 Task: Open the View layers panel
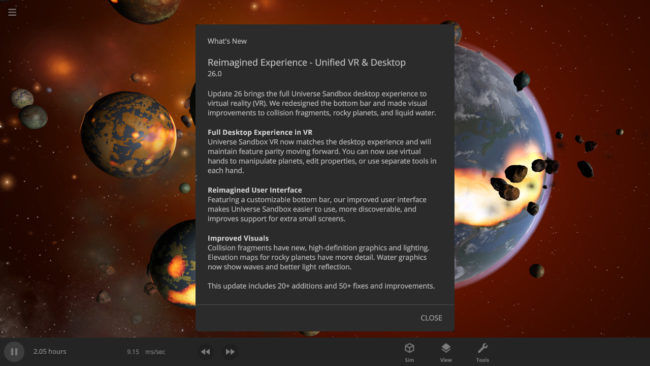tap(446, 352)
